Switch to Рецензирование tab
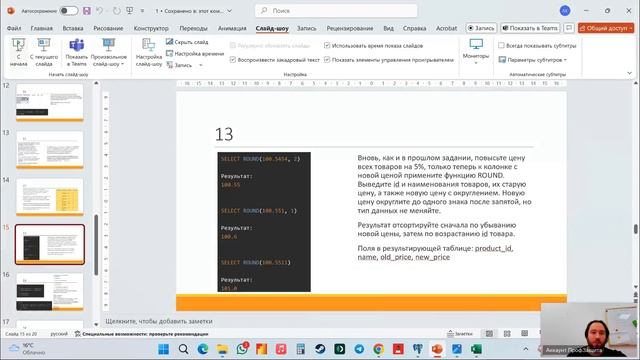Viewport: 640px width, 360px height. (x=350, y=28)
